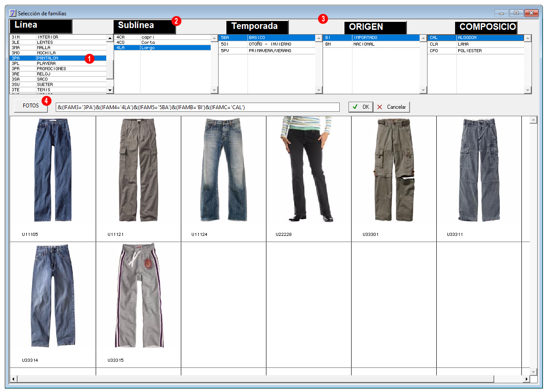Select the Temporada header
The width and height of the screenshot is (546, 392).
(257, 27)
